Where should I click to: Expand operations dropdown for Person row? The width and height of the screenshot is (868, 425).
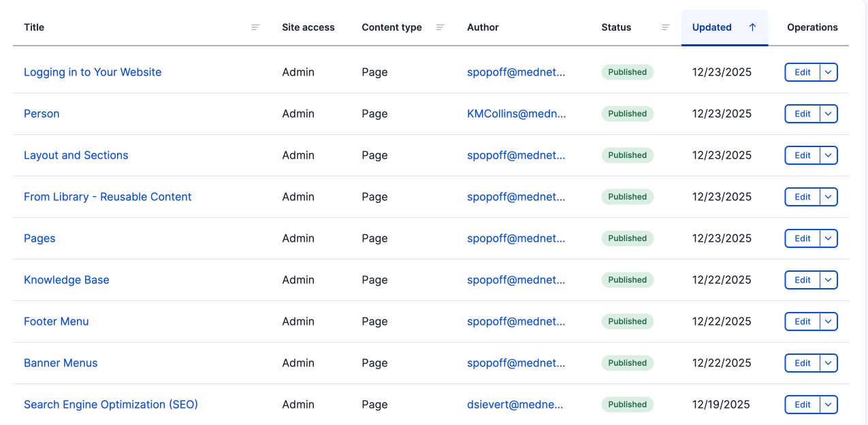(x=828, y=114)
